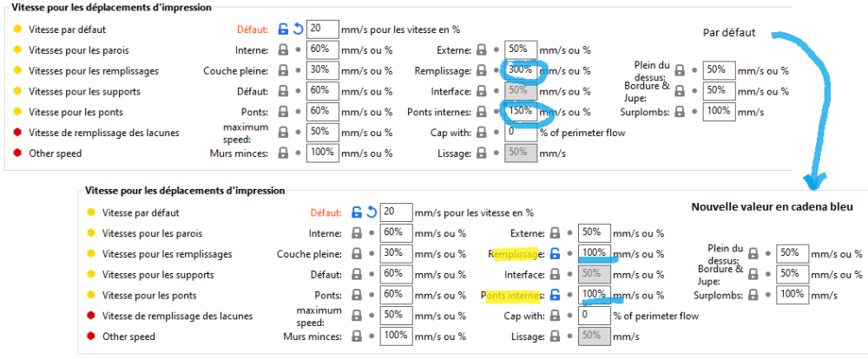868x359 pixels.
Task: Click the reset arrow beside Défaut in the Par défaut panel
Action: [x=298, y=29]
